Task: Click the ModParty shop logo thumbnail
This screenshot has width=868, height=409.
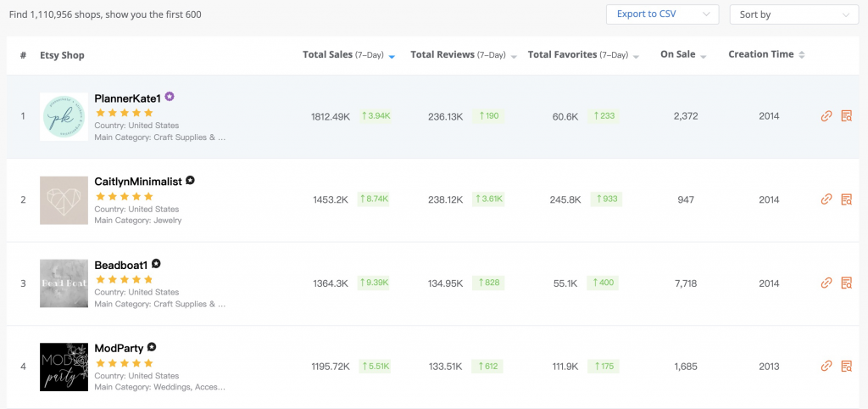Action: tap(64, 367)
